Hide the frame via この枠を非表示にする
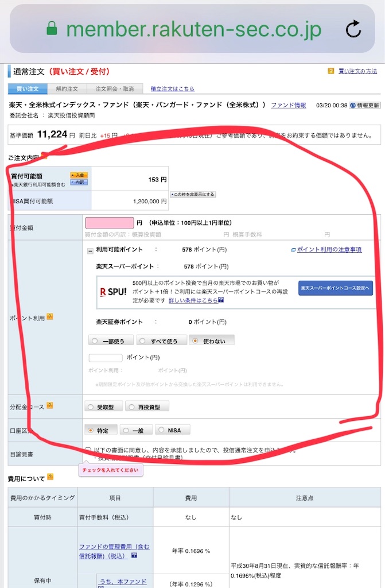Viewport: 385px width, 588px height. (193, 194)
